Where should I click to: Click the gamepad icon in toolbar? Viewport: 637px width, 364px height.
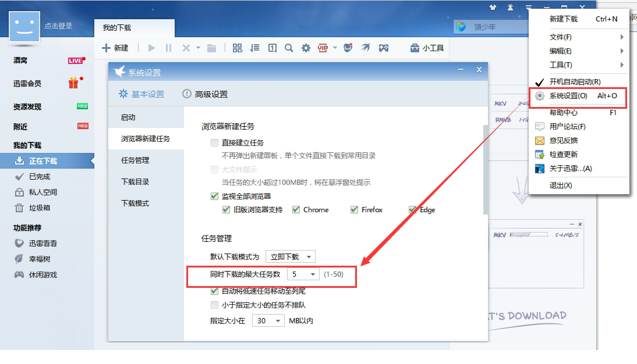click(384, 48)
